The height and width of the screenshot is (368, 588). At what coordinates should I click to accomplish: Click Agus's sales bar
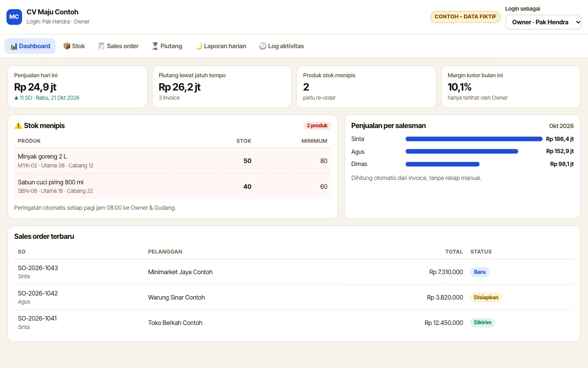click(462, 151)
